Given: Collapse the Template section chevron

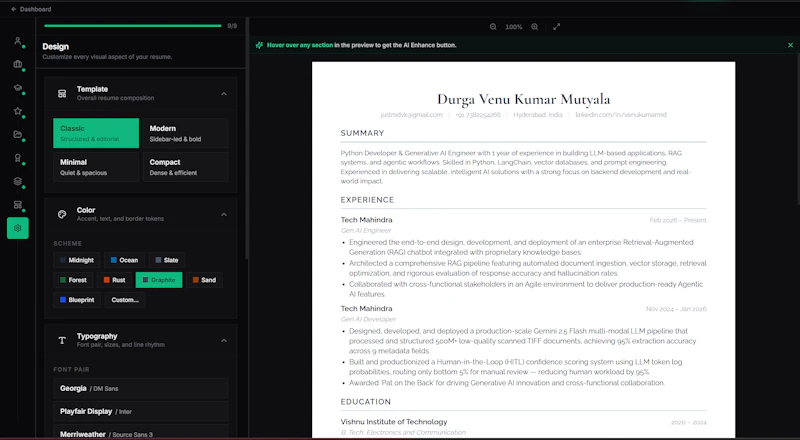Looking at the screenshot, I should pyautogui.click(x=224, y=93).
